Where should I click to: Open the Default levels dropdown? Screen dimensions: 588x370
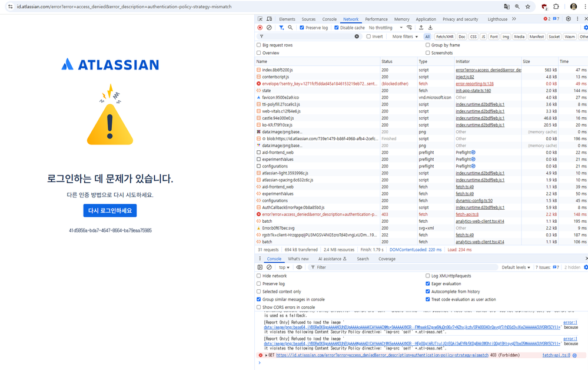pos(516,267)
